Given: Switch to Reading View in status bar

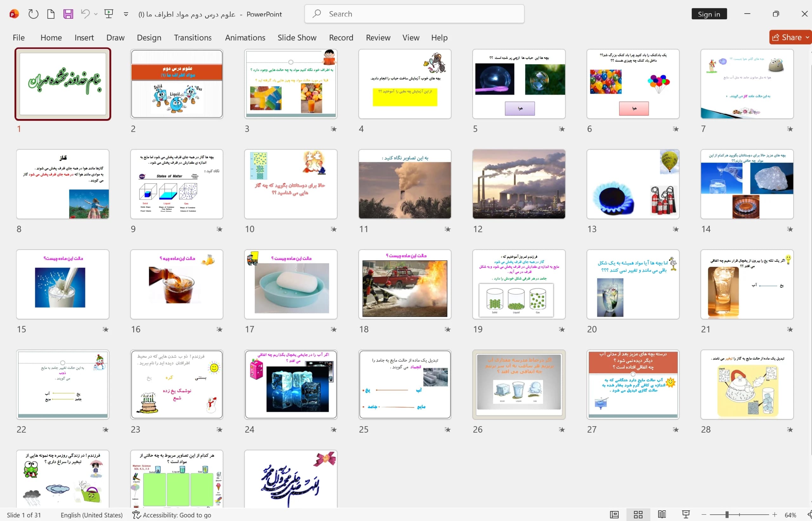Looking at the screenshot, I should (662, 515).
